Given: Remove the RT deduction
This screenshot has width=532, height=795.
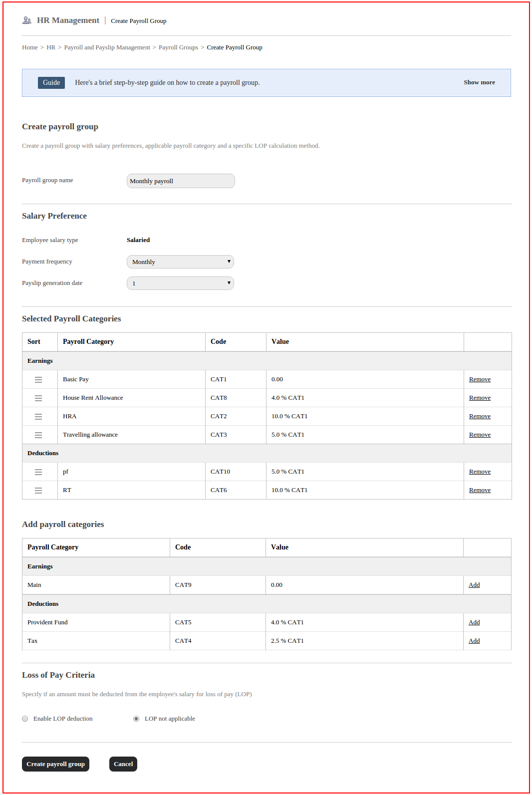Looking at the screenshot, I should tap(480, 490).
